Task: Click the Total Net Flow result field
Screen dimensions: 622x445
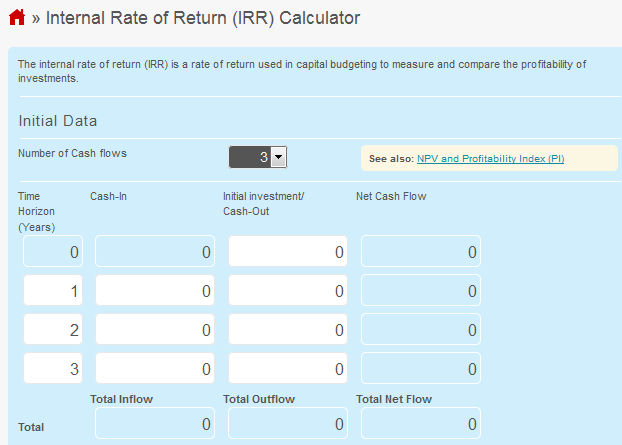Action: (421, 423)
